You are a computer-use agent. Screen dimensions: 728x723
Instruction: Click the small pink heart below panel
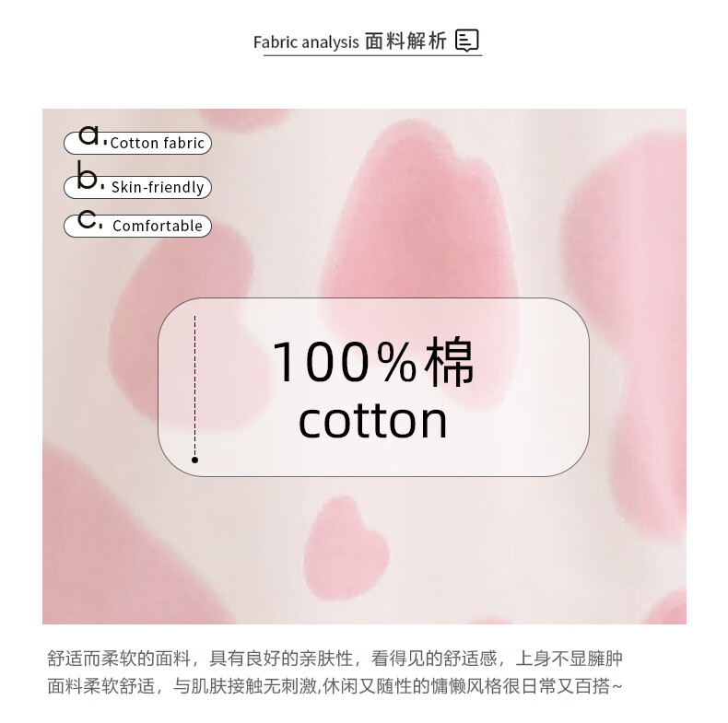(x=346, y=548)
